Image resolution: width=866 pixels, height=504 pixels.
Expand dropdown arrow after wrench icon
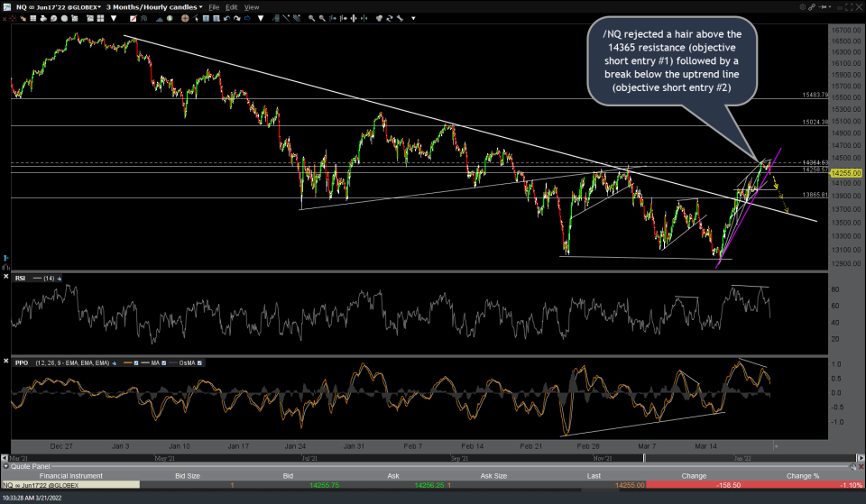(413, 18)
